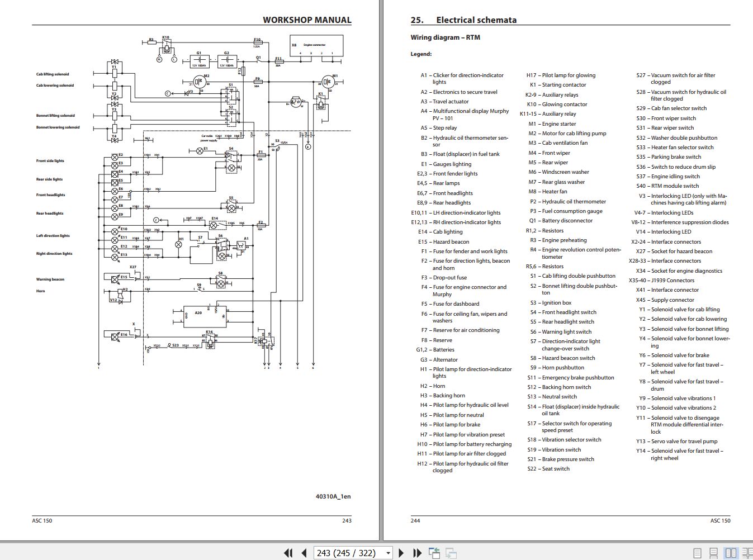Go to the next page
The image size is (753, 560).
[x=401, y=553]
